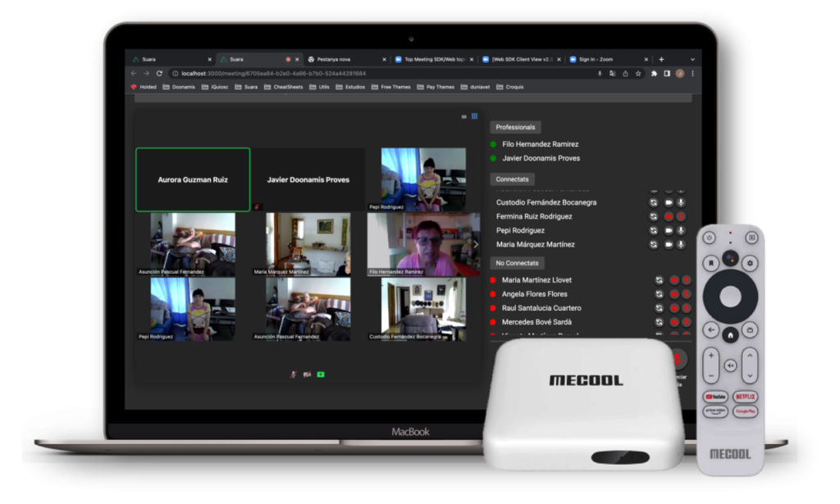Click the muted microphone icon below videos
This screenshot has height=504, width=840.
click(293, 375)
